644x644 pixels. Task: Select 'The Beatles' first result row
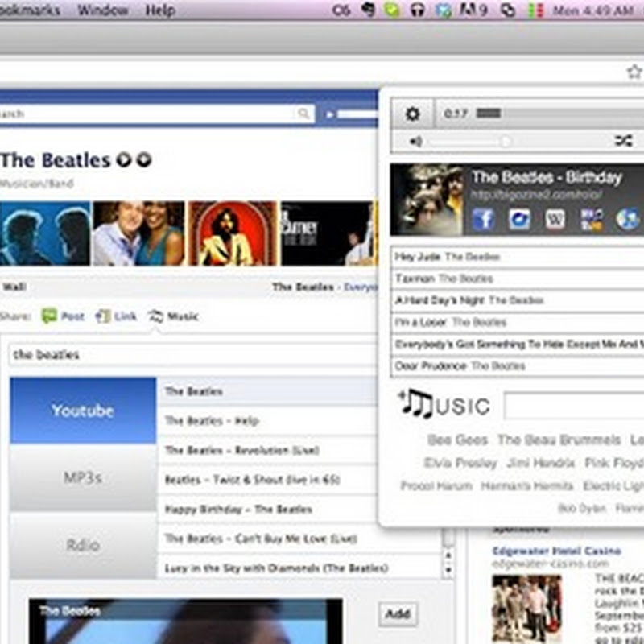(267, 391)
